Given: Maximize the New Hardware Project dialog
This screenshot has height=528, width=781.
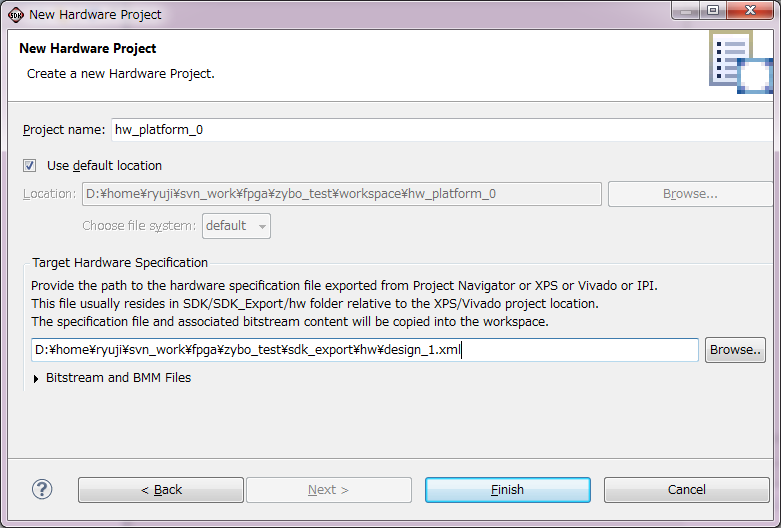Looking at the screenshot, I should point(713,11).
